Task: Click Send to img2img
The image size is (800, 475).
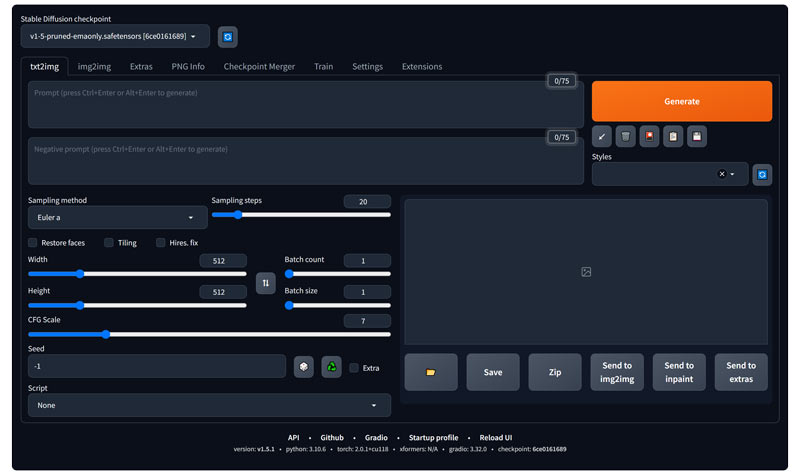Action: [617, 372]
